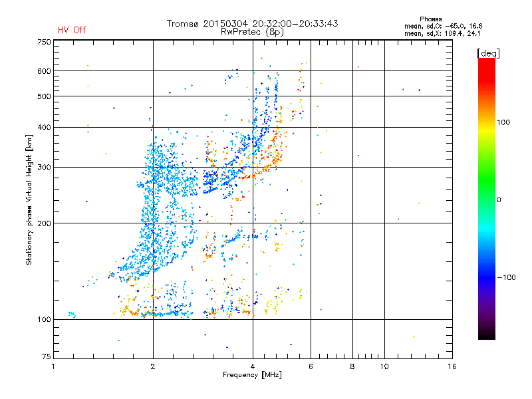The image size is (532, 399).
Task: Click the 'Frequency [MHz]' axis label
Action: pyautogui.click(x=252, y=375)
